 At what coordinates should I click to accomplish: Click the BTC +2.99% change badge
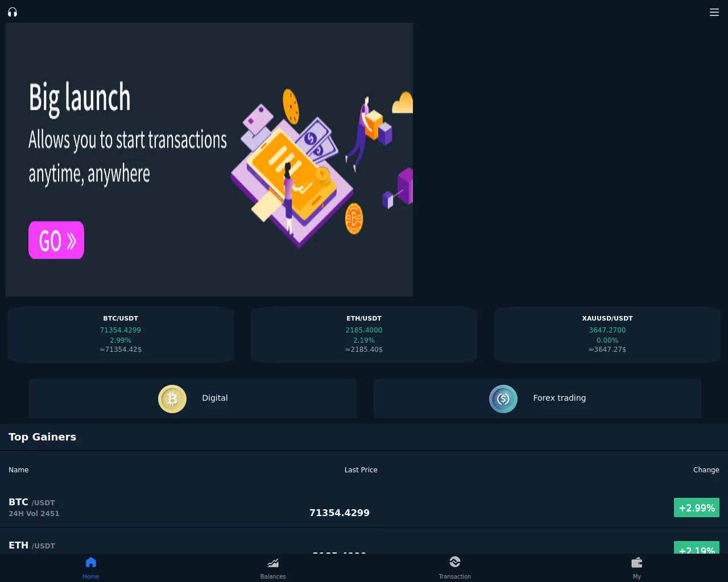(697, 508)
